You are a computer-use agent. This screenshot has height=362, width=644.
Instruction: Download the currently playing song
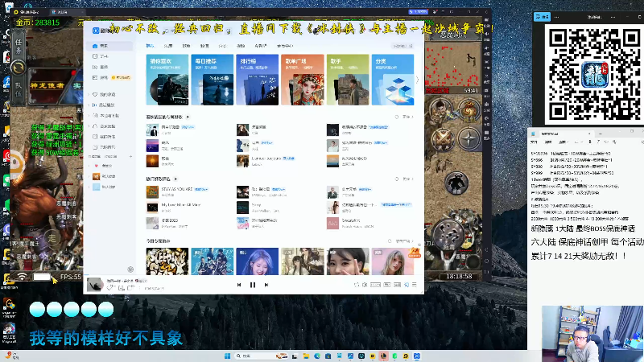[x=122, y=288]
